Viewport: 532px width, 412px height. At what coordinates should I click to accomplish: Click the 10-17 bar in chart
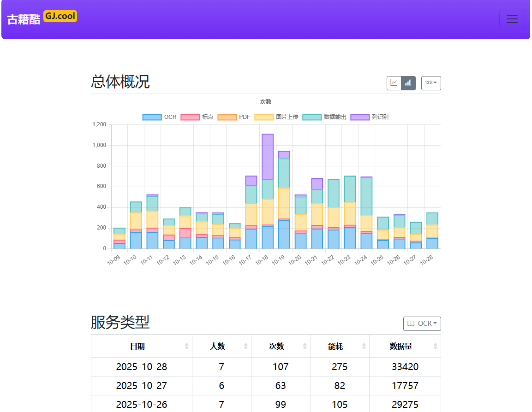click(x=251, y=212)
